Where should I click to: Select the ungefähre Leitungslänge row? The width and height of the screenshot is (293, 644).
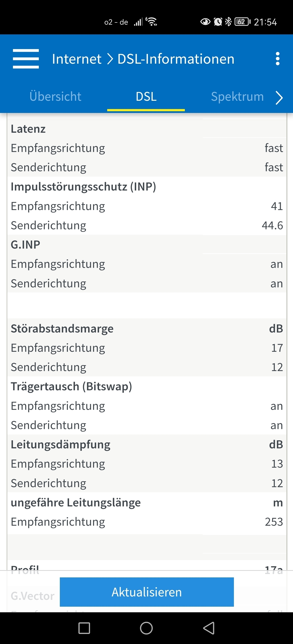[147, 502]
